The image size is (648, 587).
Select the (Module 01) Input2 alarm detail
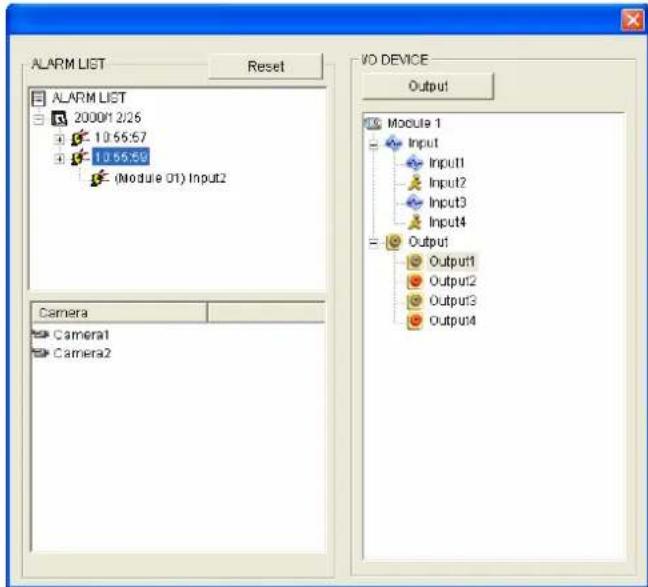pos(170,178)
